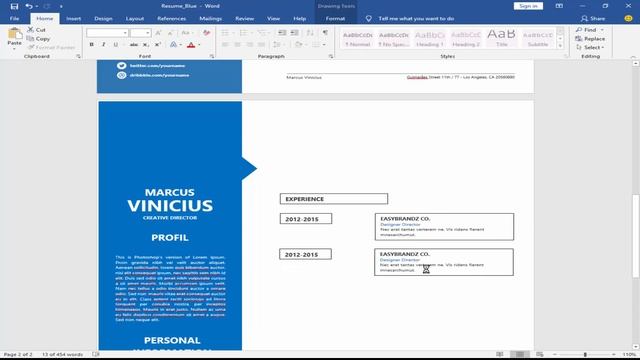Decrease paragraph indent

282,33
